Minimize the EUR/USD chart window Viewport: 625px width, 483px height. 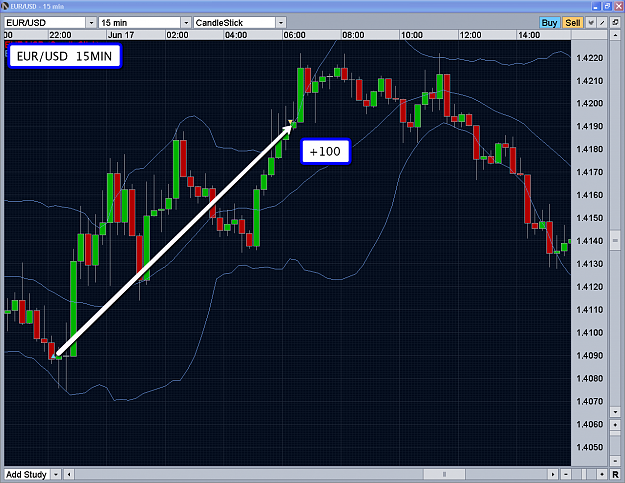597,6
